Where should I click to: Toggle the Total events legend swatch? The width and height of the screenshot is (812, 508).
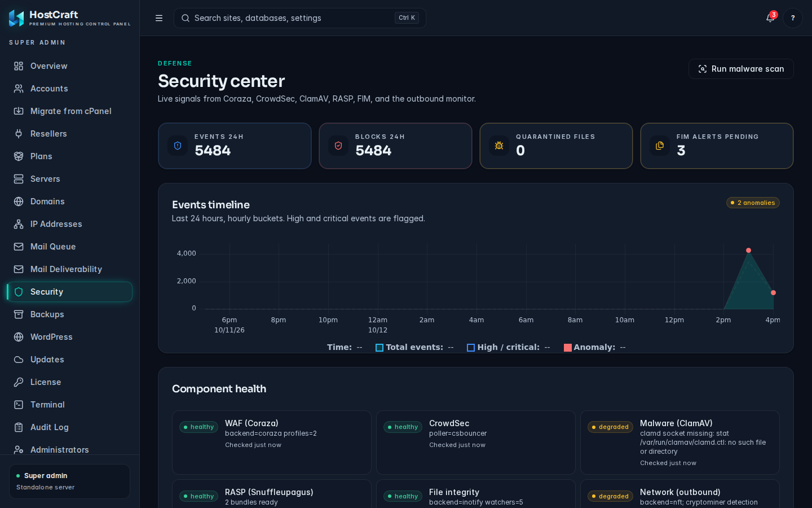click(379, 348)
